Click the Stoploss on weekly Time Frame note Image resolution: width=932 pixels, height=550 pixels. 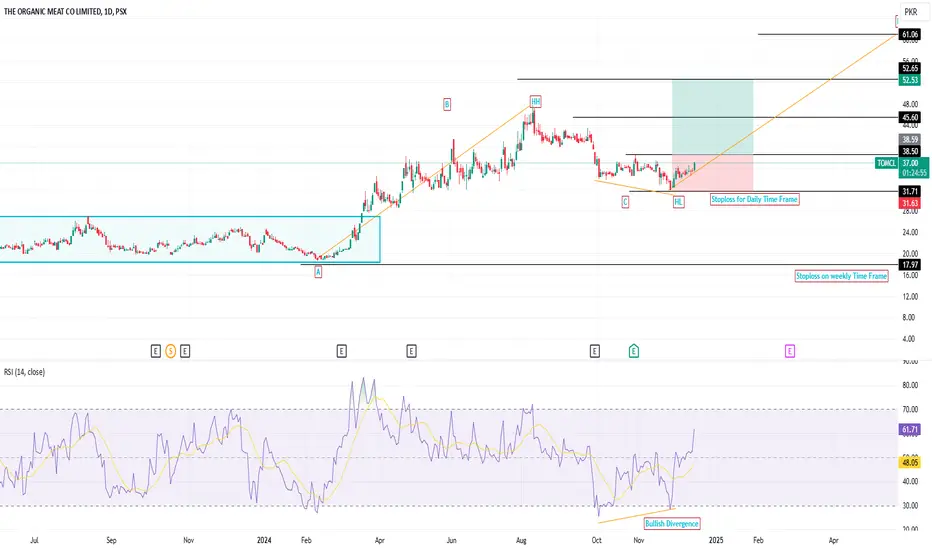[842, 276]
